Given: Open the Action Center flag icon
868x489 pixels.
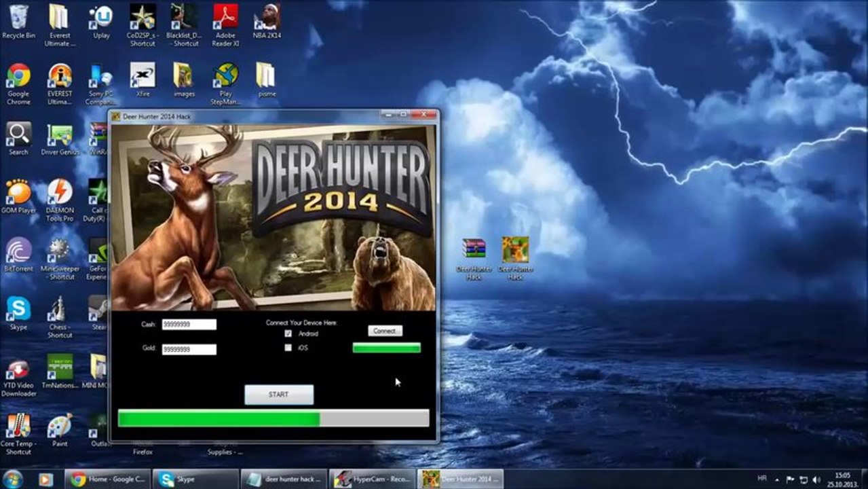Looking at the screenshot, I should point(791,479).
